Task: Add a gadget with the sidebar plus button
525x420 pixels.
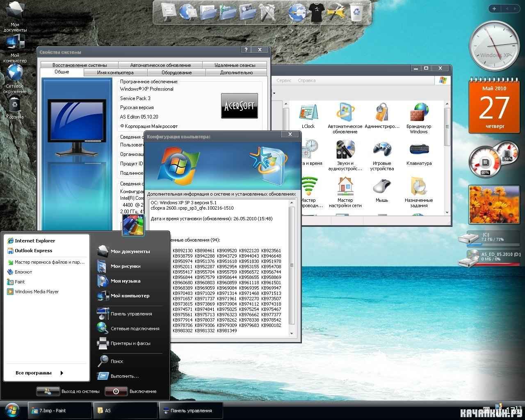Action: (494, 9)
